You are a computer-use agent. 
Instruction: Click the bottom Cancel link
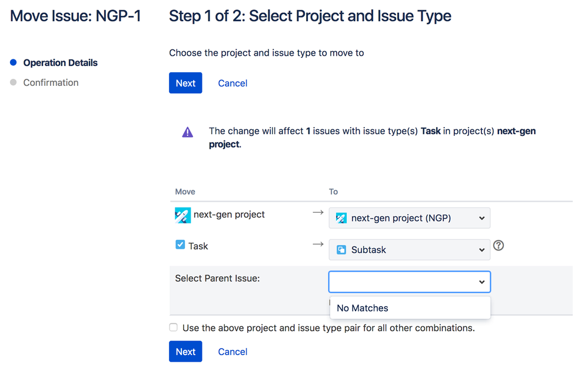pos(232,352)
